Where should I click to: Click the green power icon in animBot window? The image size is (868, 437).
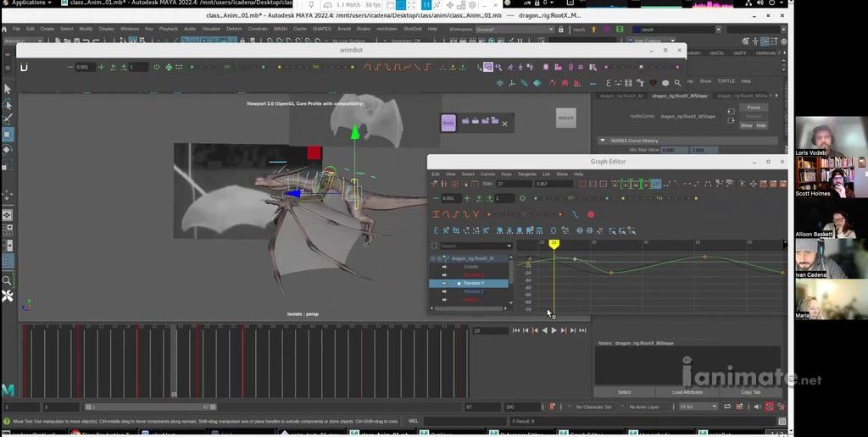coord(157,67)
